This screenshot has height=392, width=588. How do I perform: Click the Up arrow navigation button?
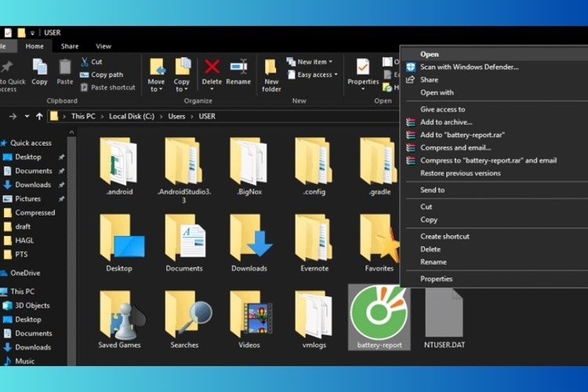pos(40,116)
